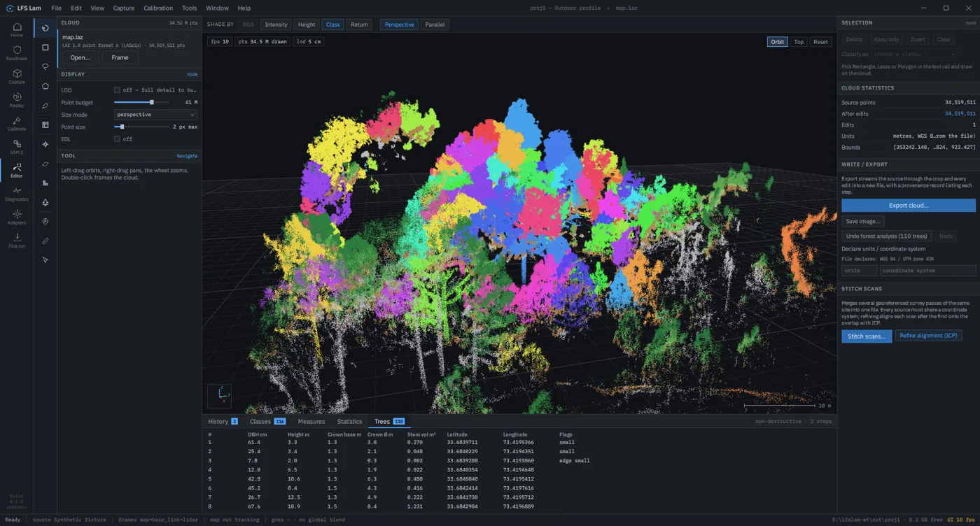The image size is (980, 526).
Task: Click Undo forest analysis (110 trees)
Action: point(886,236)
